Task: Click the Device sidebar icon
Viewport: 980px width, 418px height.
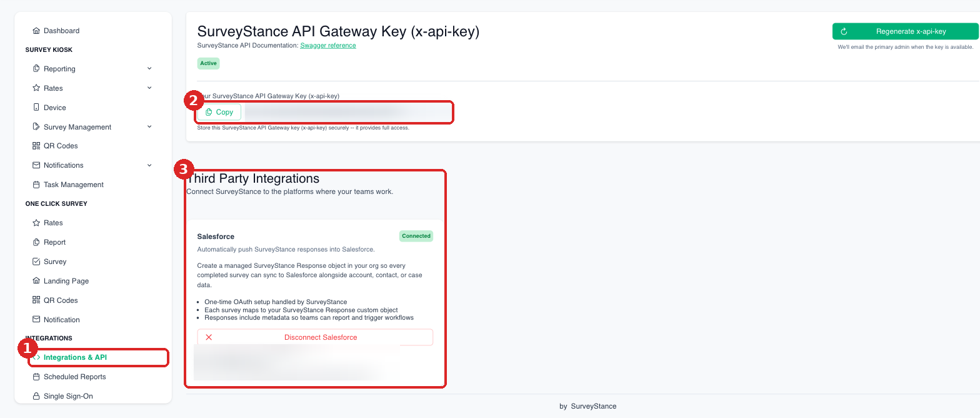Action: pyautogui.click(x=36, y=108)
